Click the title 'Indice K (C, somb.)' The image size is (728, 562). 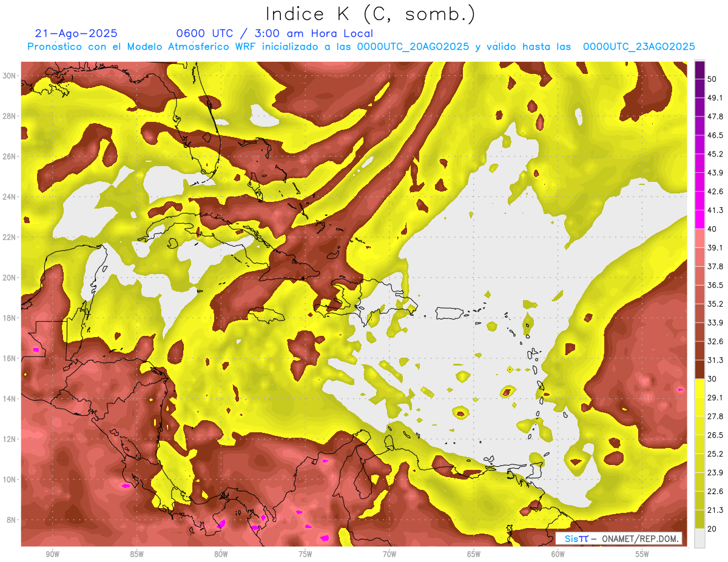(371, 14)
